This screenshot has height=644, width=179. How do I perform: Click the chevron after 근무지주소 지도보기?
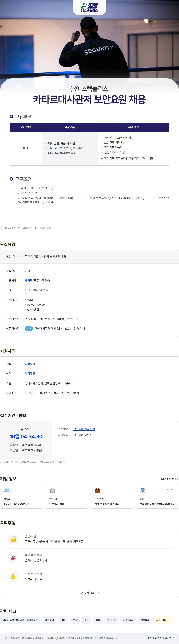[x=77, y=319]
